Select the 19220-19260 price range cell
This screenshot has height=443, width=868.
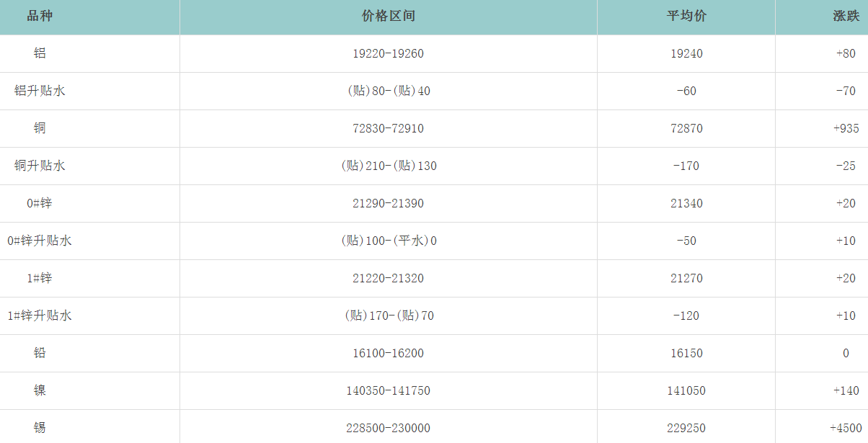coord(388,53)
